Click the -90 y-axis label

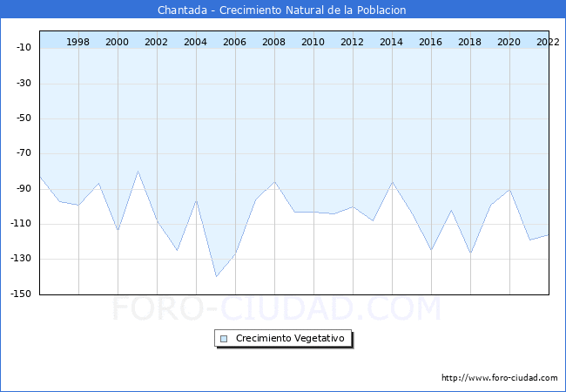(x=24, y=188)
